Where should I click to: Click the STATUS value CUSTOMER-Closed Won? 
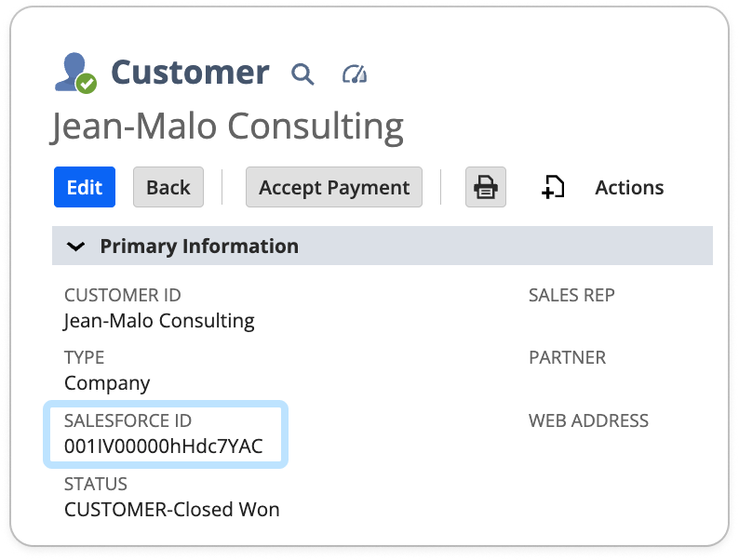pyautogui.click(x=171, y=509)
